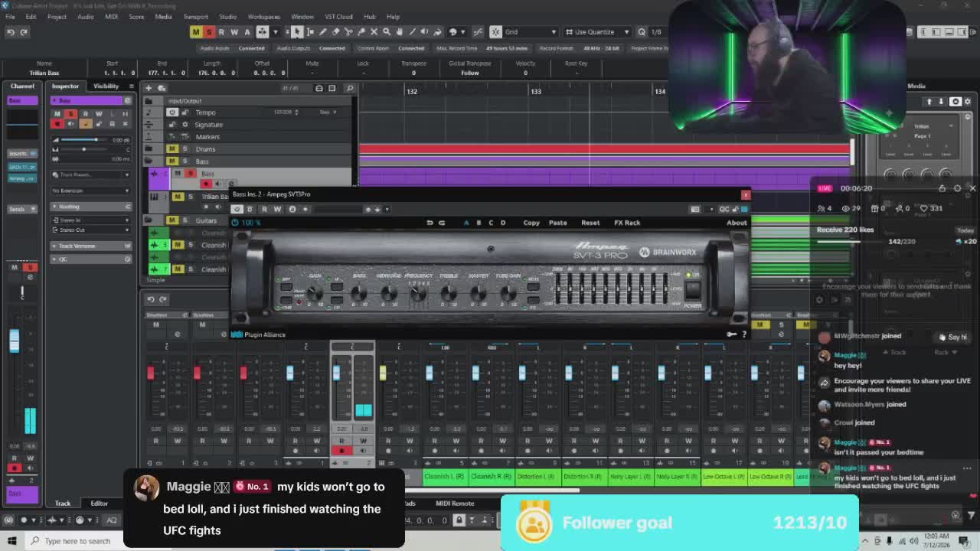This screenshot has height=551, width=980.
Task: Mute the Trilian Bass track
Action: (178, 197)
